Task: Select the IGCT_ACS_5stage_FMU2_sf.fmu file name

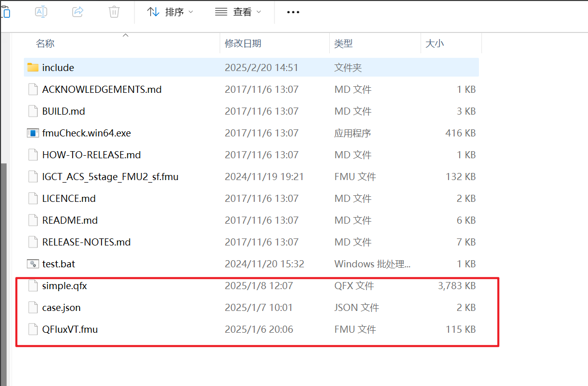Action: (x=110, y=177)
